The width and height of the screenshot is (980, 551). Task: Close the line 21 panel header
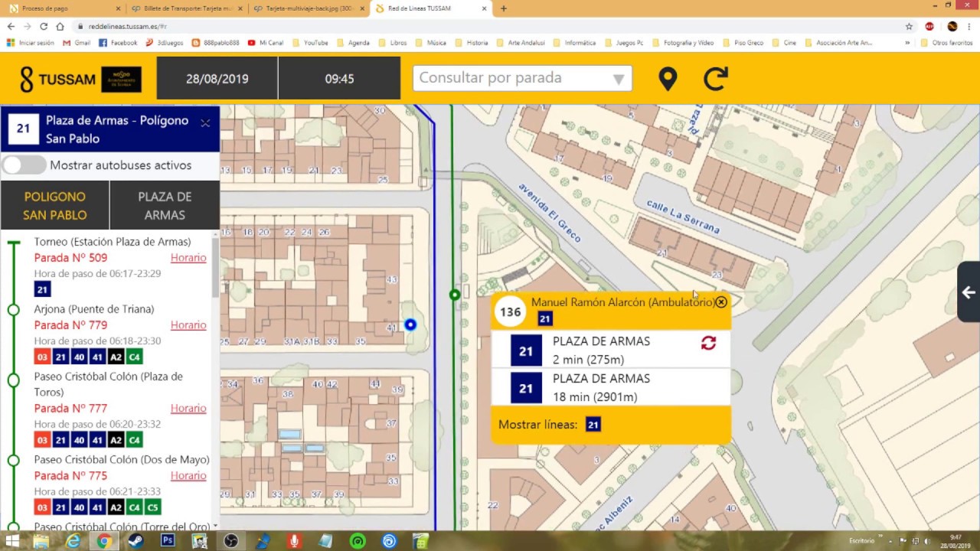click(x=205, y=123)
